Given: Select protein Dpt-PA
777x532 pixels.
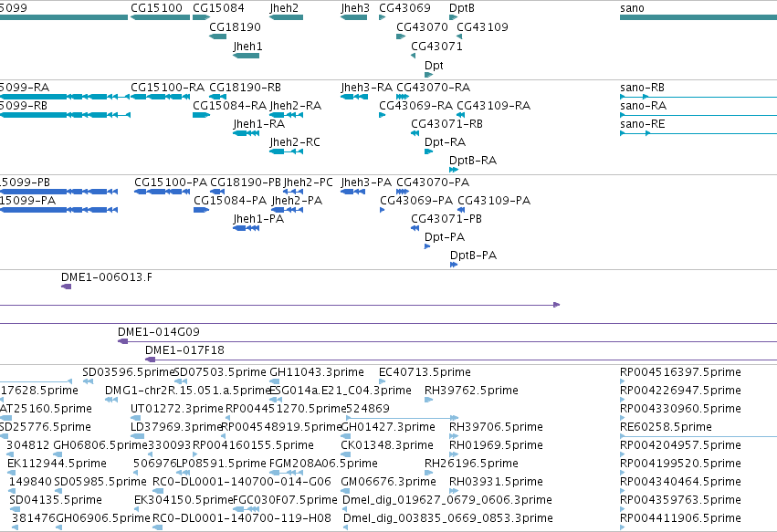Looking at the screenshot, I should (427, 246).
